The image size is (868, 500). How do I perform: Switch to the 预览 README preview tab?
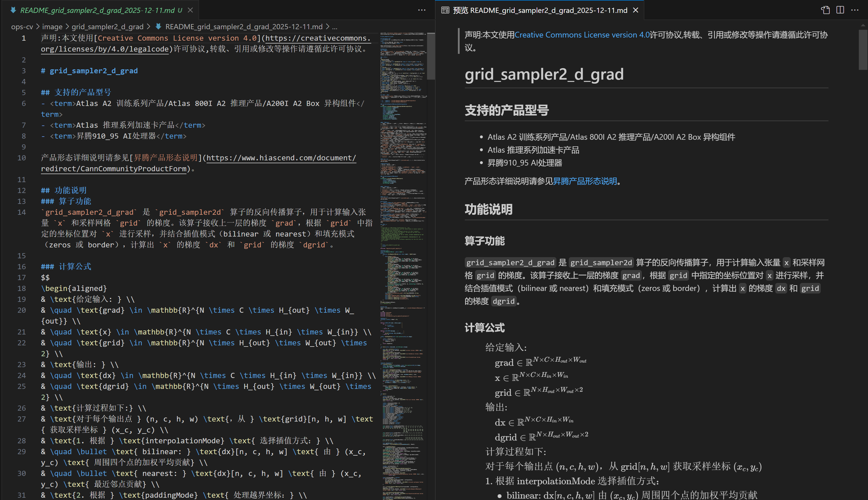[540, 10]
